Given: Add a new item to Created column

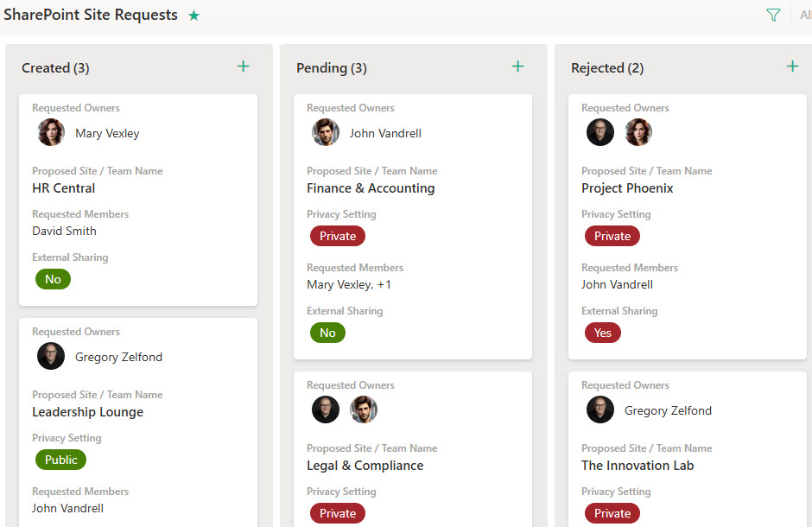Looking at the screenshot, I should [x=244, y=67].
